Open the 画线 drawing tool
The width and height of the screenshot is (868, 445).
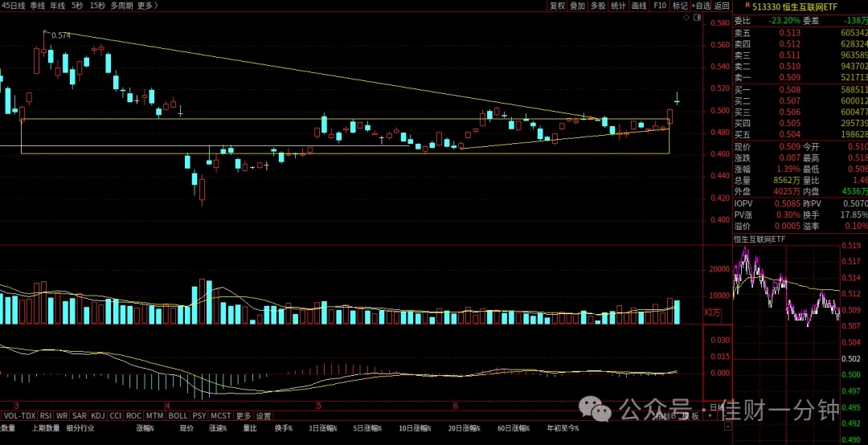click(640, 6)
